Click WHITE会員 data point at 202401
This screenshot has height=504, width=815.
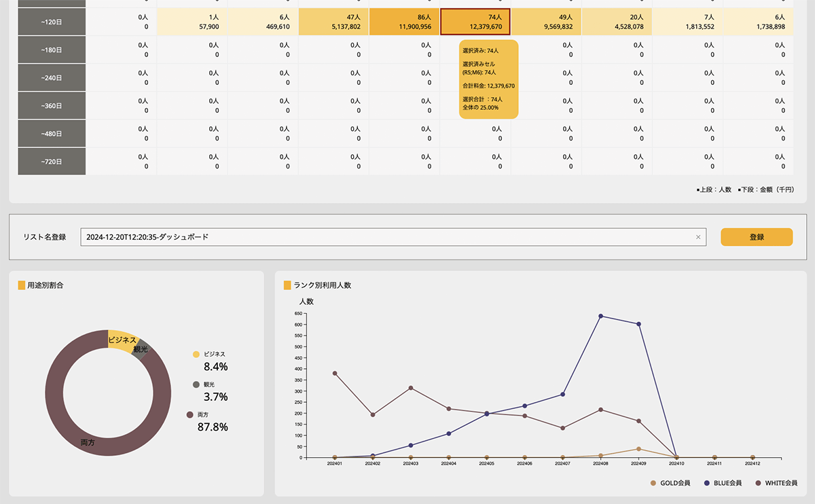[x=335, y=373]
